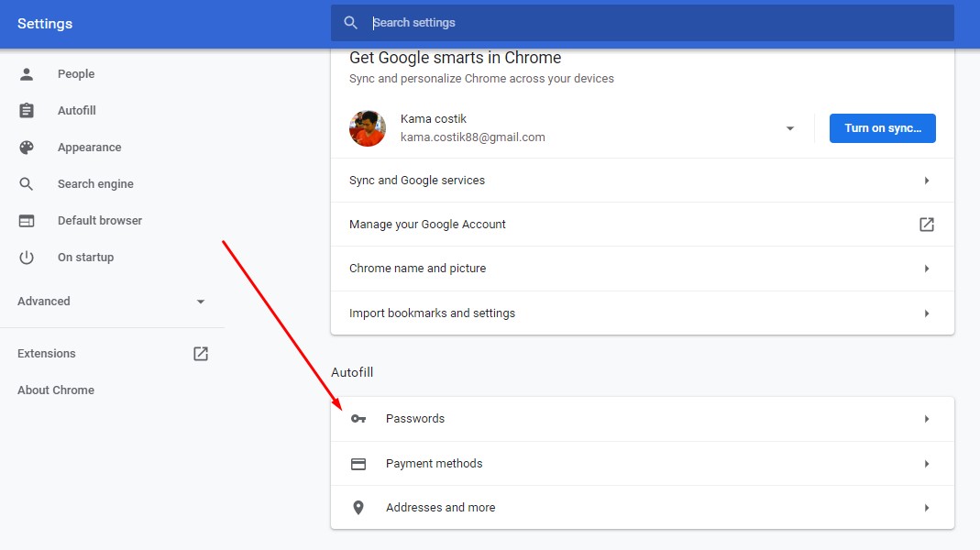Open the Addresses and more settings row
This screenshot has width=980, height=550.
point(642,508)
